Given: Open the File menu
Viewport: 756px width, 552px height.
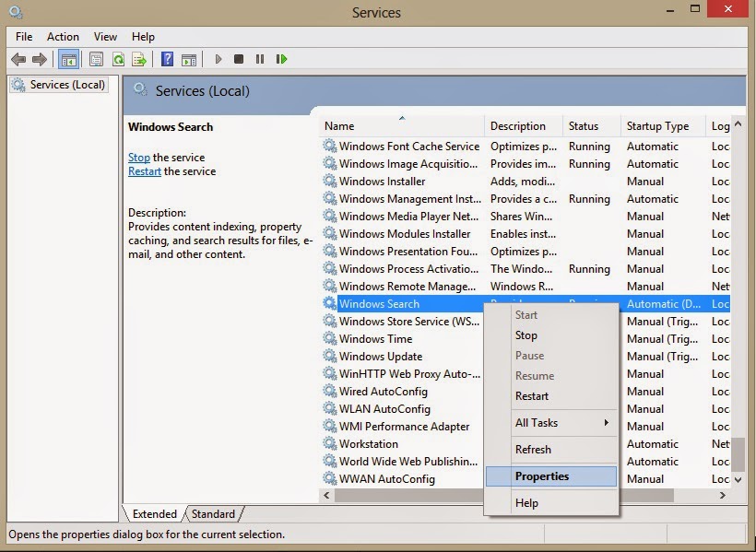Looking at the screenshot, I should point(24,37).
